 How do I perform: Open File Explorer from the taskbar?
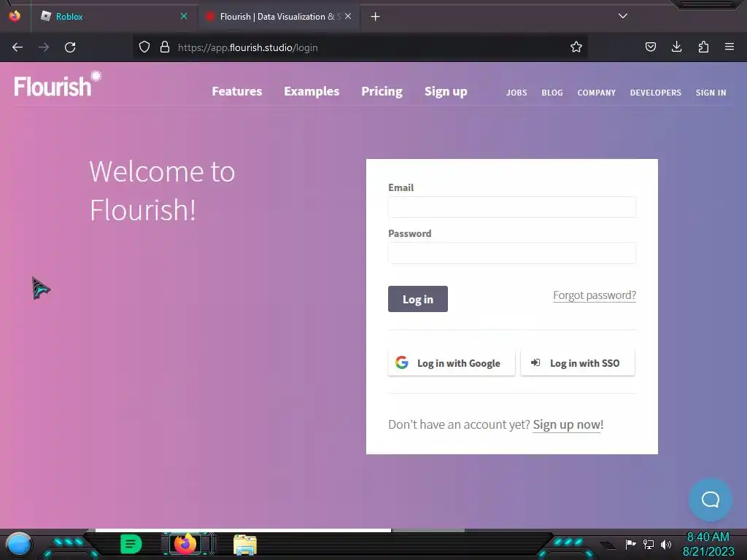pos(245,545)
